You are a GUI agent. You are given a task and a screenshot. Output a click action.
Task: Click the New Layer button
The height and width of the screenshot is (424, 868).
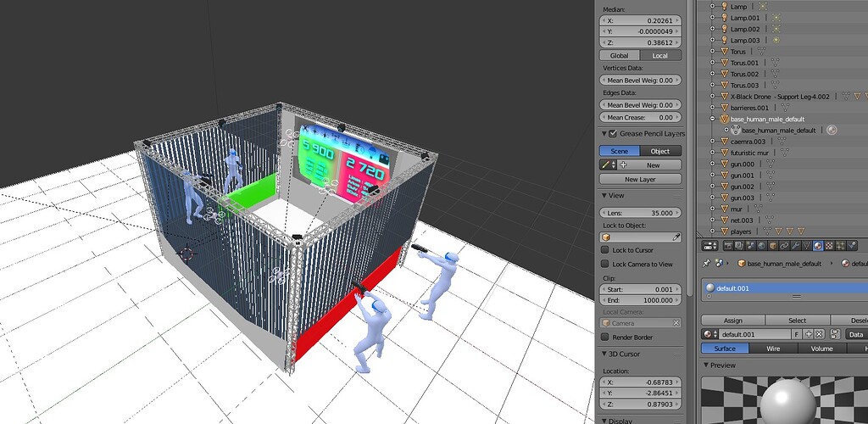641,179
